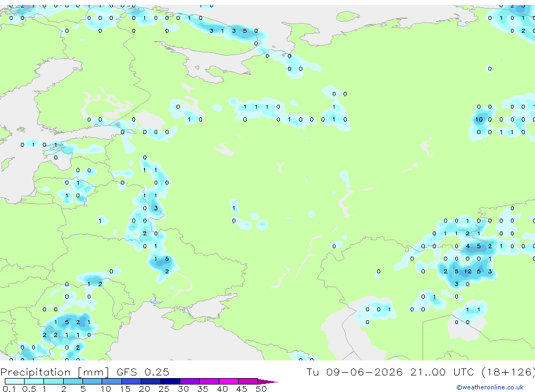Click the legend tick label '25'

click(164, 389)
